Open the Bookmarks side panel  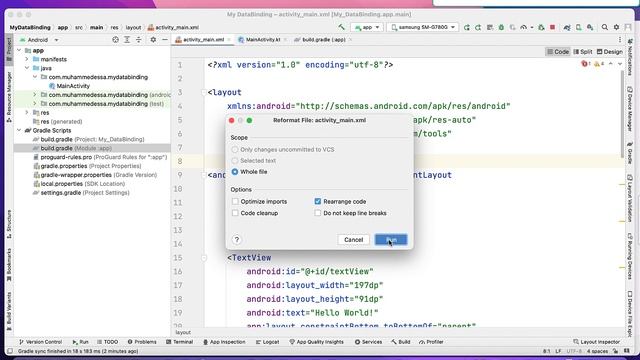9,264
